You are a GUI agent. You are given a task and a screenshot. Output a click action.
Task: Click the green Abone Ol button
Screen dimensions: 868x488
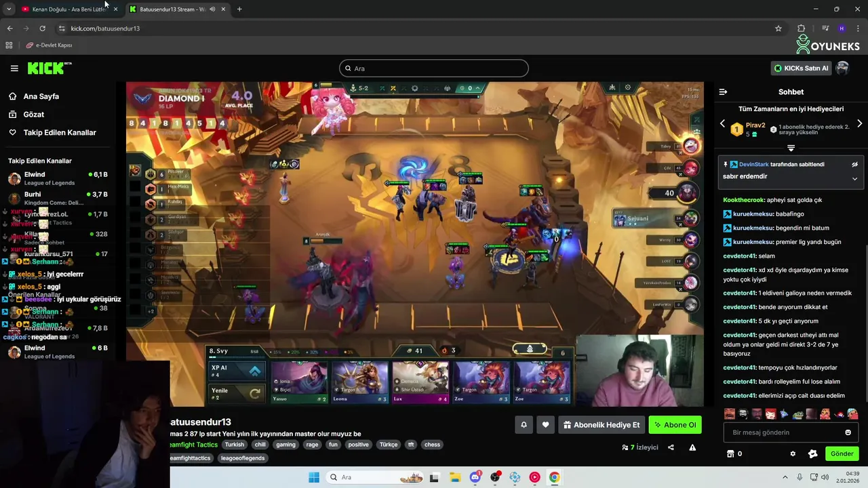point(675,425)
